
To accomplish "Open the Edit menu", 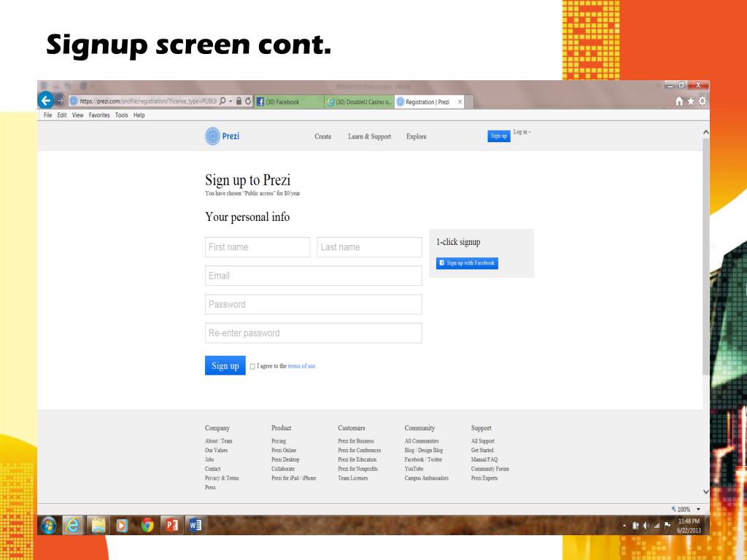I will coord(62,115).
